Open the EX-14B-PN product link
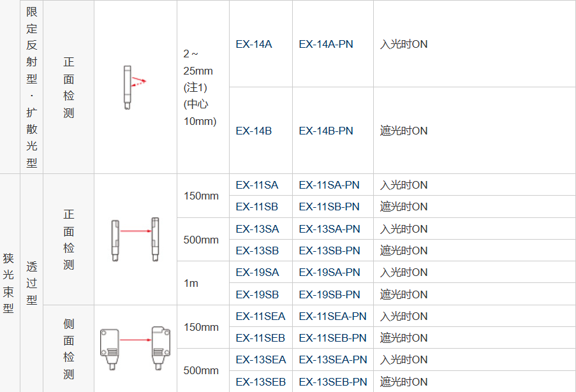Screen dimensions: 576x392 326,131
